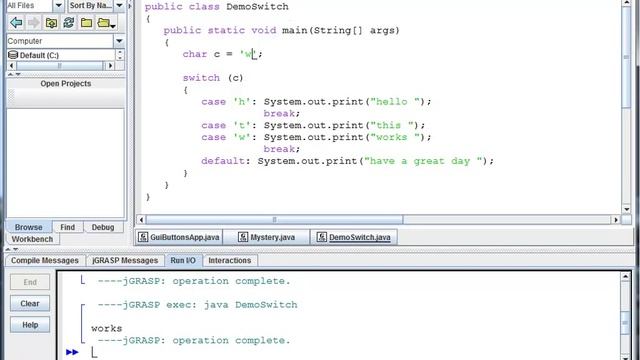Switch to the Find tab
Viewport: 640px width, 360px height.
click(67, 227)
